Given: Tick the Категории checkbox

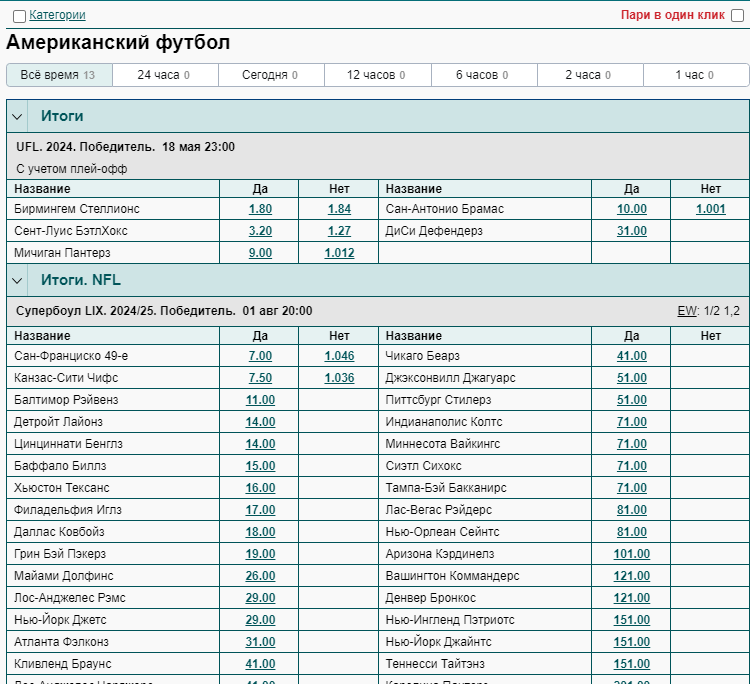Looking at the screenshot, I should [x=19, y=16].
